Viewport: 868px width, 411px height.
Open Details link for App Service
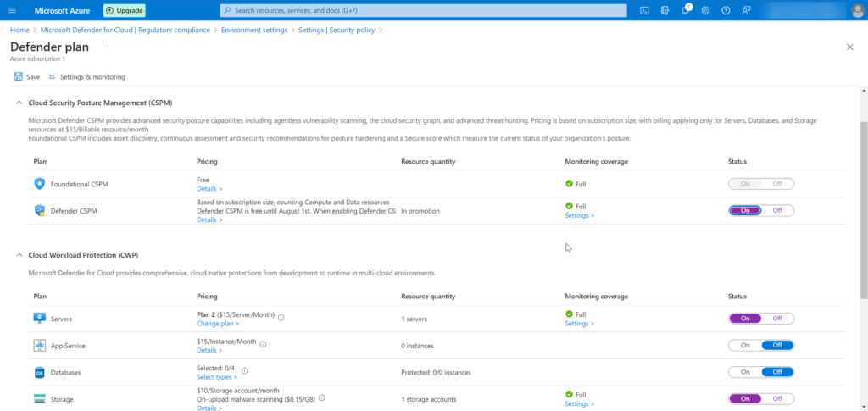point(209,350)
